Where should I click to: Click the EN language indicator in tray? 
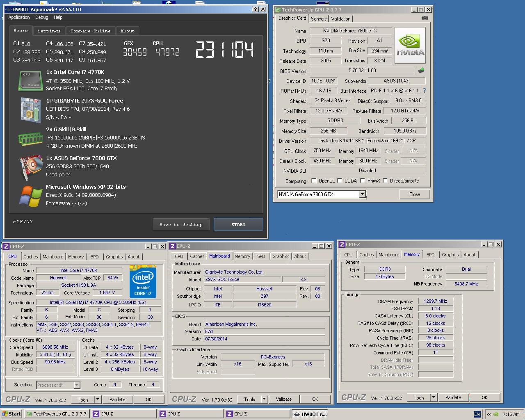(x=477, y=414)
